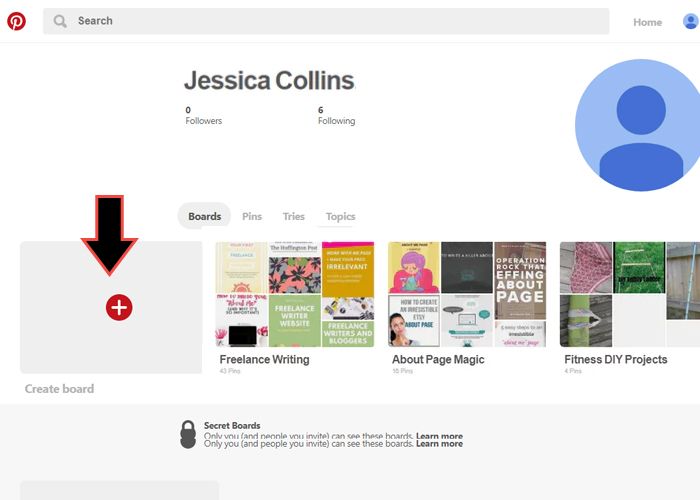Click the 43 Pins count text
Viewport: 700px width, 500px height.
230,371
